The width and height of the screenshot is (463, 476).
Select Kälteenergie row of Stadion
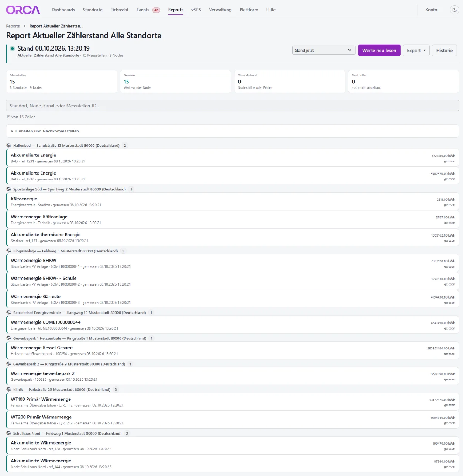(232, 201)
